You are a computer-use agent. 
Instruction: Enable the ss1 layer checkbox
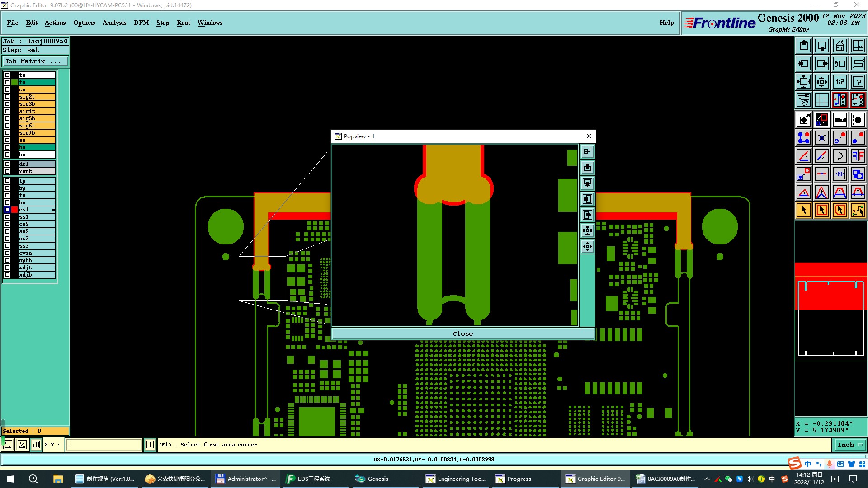pyautogui.click(x=7, y=217)
